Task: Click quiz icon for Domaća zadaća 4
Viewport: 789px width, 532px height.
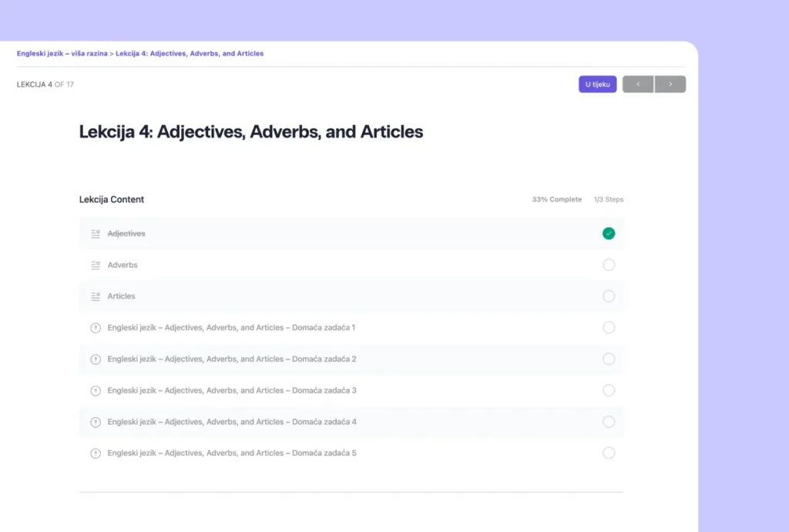Action: 96,422
